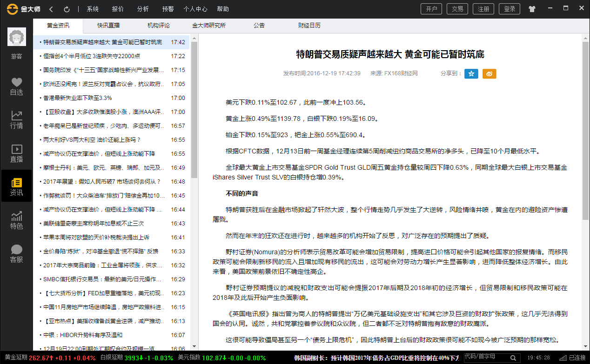Open 自选 favorites in sidebar
Screen dimensions: 590x364
[17, 86]
